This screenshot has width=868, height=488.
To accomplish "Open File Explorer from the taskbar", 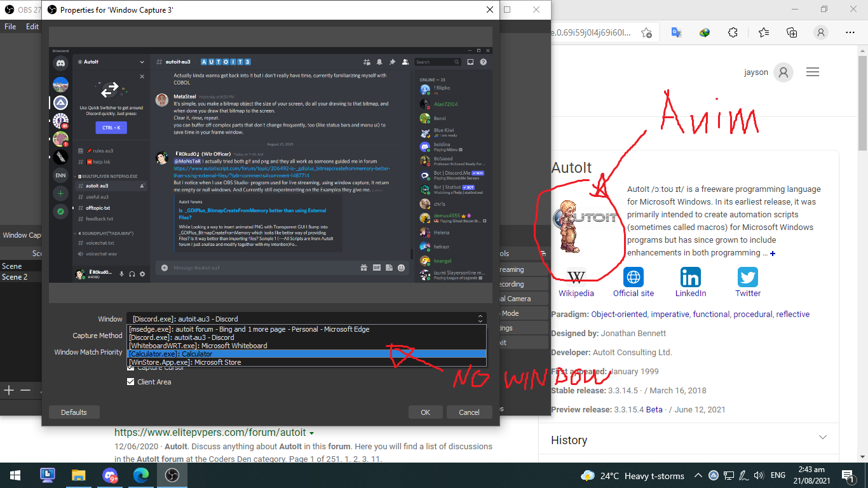I will point(78,475).
